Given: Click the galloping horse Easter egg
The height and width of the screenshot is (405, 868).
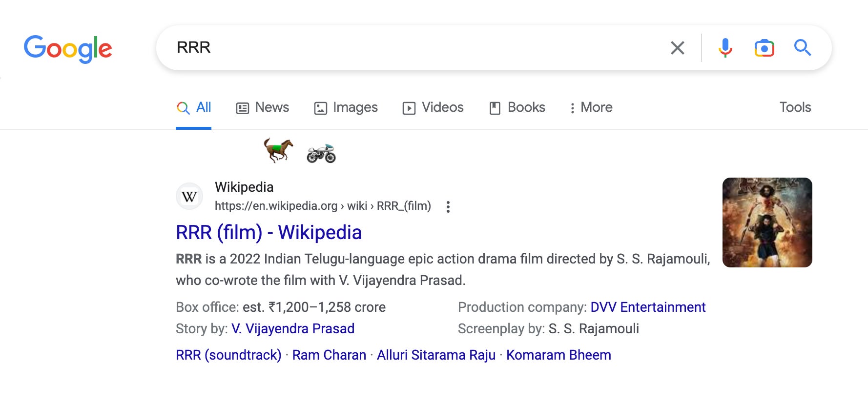Looking at the screenshot, I should [x=278, y=150].
